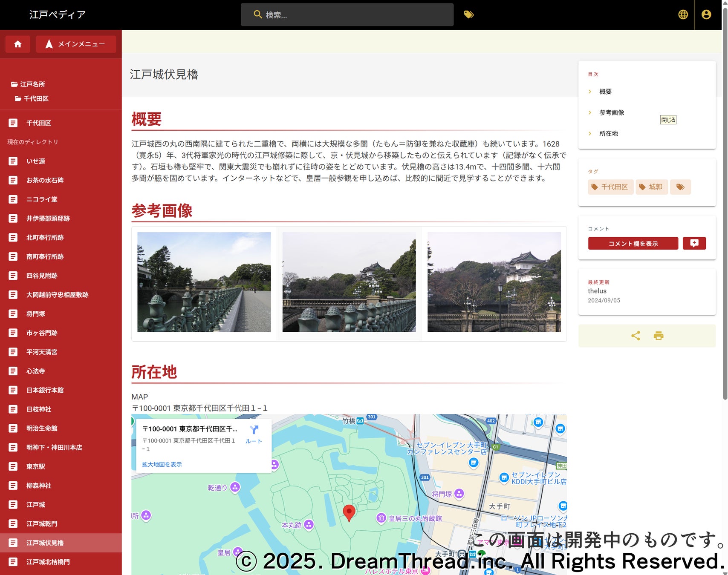The height and width of the screenshot is (575, 728).
Task: Click the print icon
Action: point(659,336)
